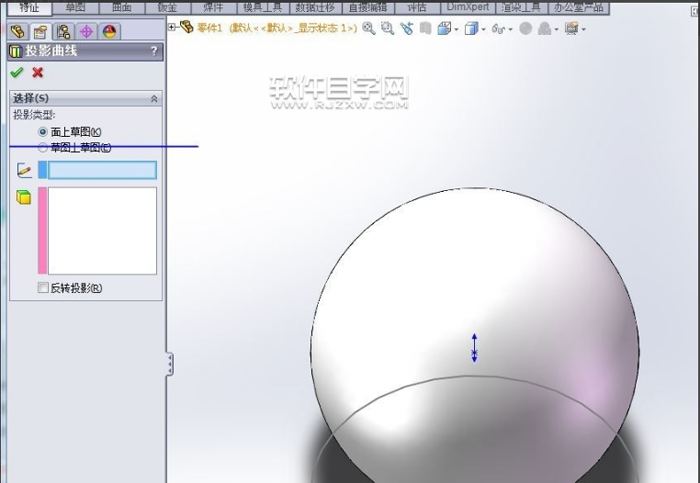This screenshot has height=483, width=700.
Task: Open the ConfigurationManager tab icon
Action: click(x=63, y=31)
